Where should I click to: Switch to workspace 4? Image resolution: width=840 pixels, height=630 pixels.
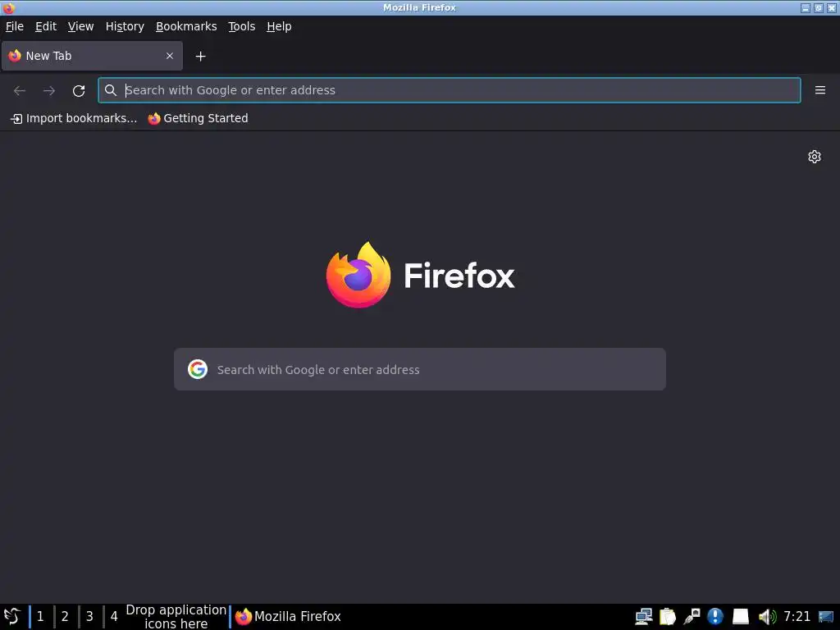(114, 617)
